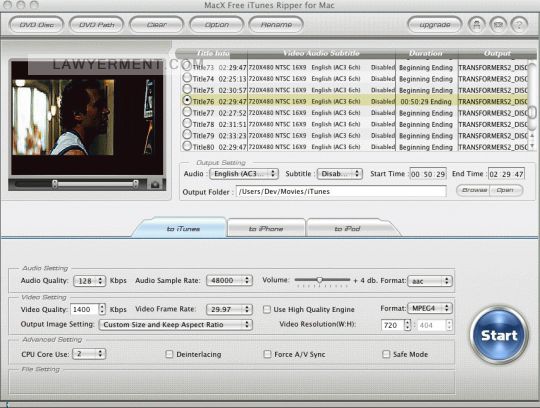The width and height of the screenshot is (540, 408).
Task: Click the Duration column header
Action: click(426, 53)
